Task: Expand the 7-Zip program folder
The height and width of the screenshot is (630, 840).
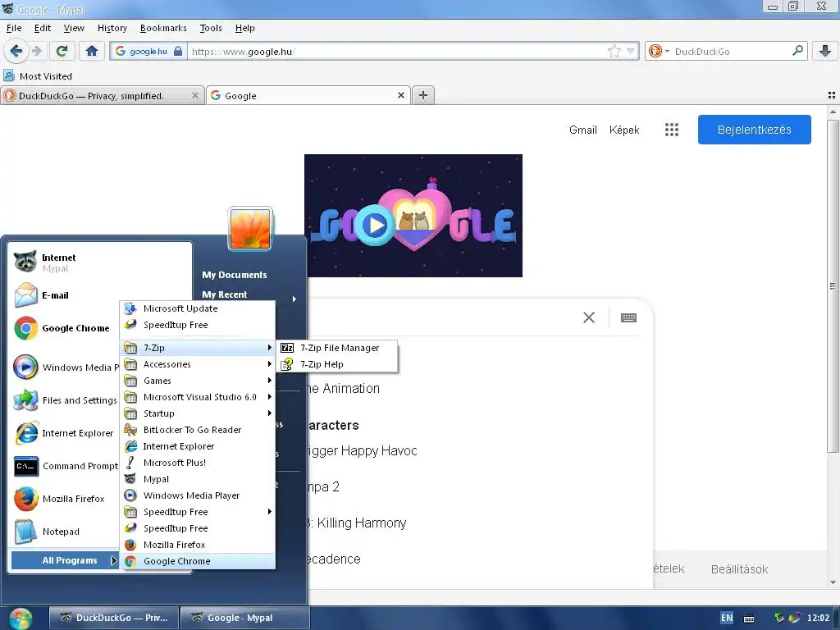Action: coord(198,348)
